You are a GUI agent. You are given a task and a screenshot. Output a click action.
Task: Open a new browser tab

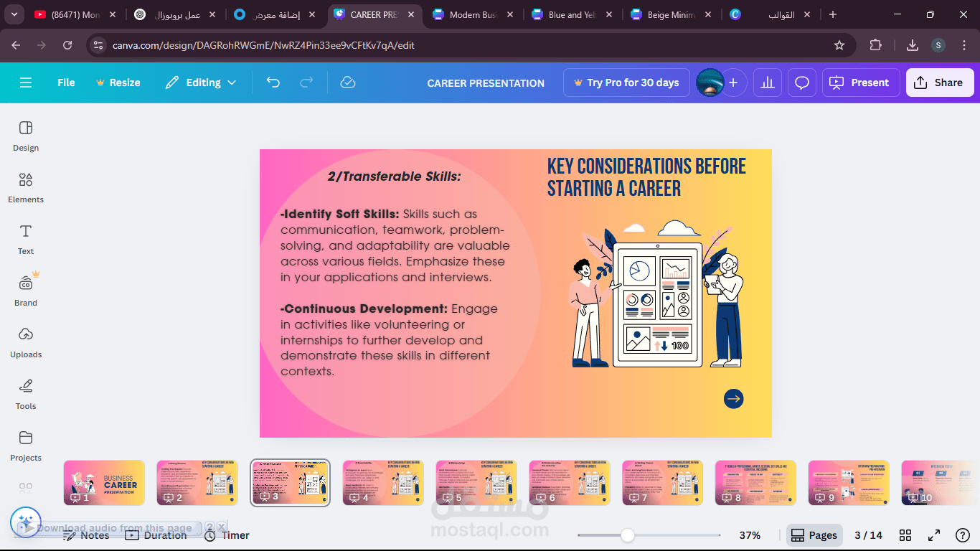pos(833,14)
